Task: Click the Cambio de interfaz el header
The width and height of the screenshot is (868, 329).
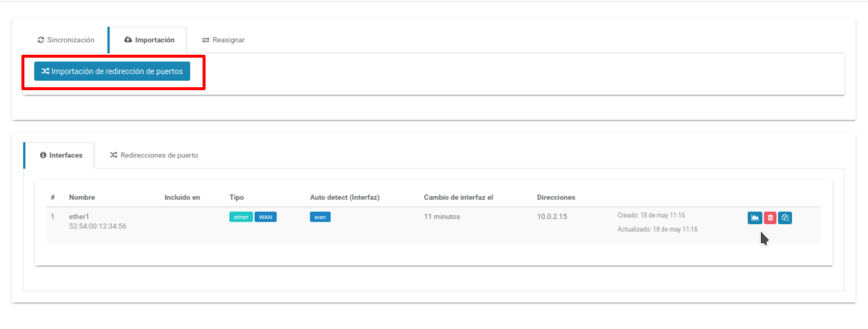Action: pos(458,197)
